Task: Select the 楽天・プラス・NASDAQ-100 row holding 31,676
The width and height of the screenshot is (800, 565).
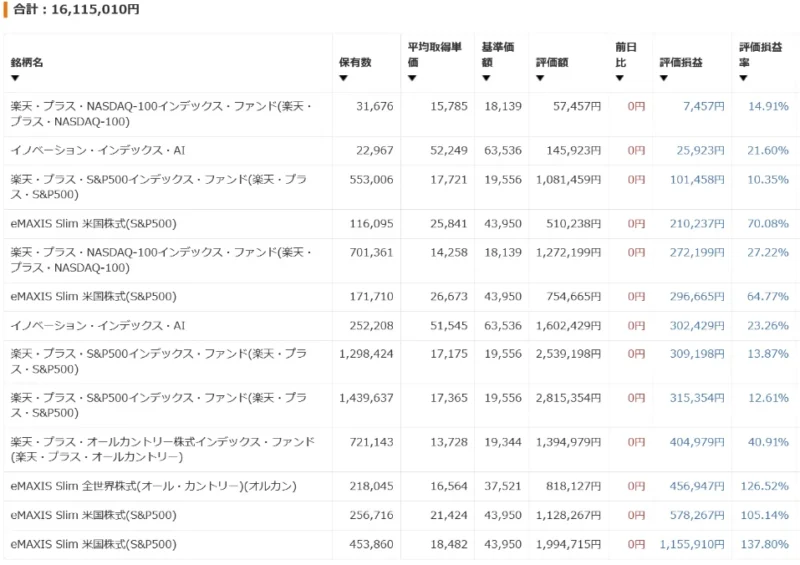Action: [399, 114]
